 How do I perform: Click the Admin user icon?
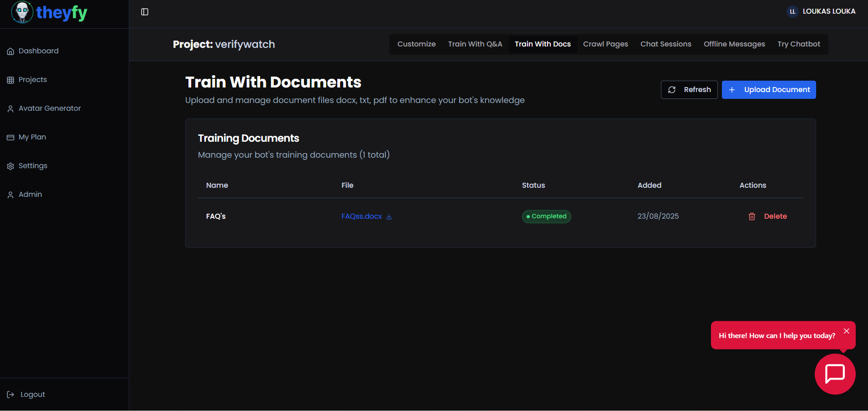coord(10,195)
